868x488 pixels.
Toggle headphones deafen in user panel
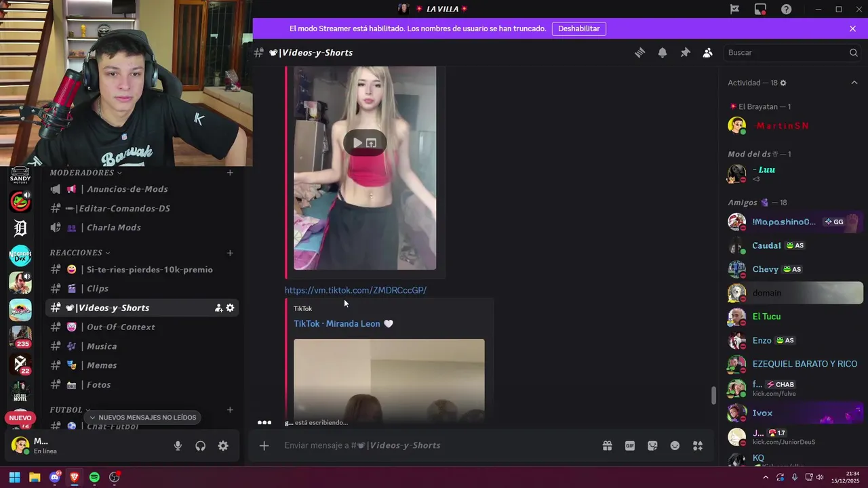coord(200,446)
